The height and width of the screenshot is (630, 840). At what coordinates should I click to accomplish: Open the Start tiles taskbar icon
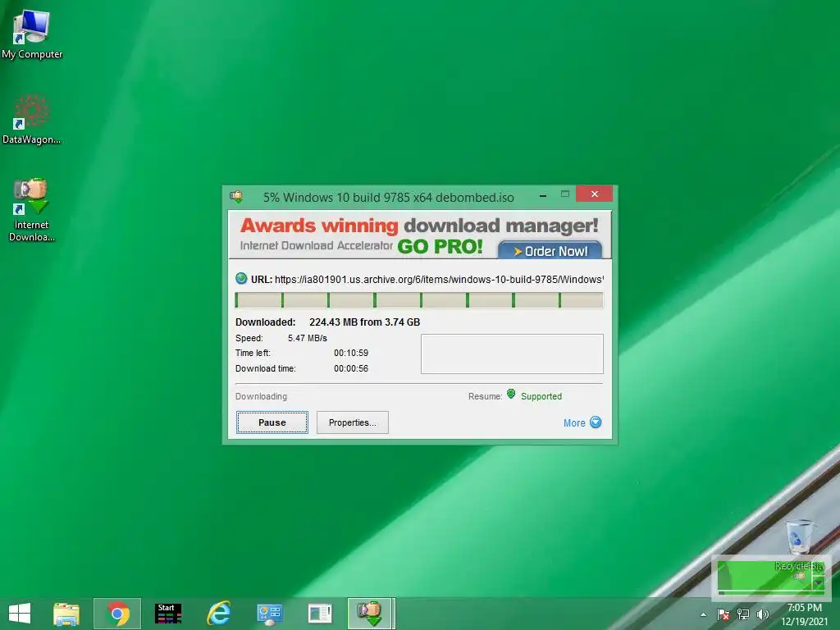[167, 614]
